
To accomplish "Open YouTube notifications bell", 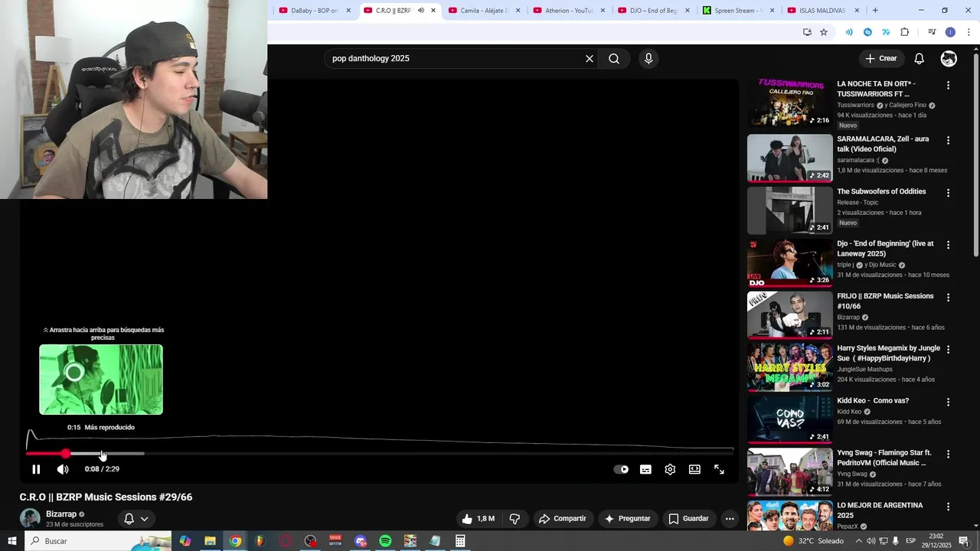I will pyautogui.click(x=920, y=58).
